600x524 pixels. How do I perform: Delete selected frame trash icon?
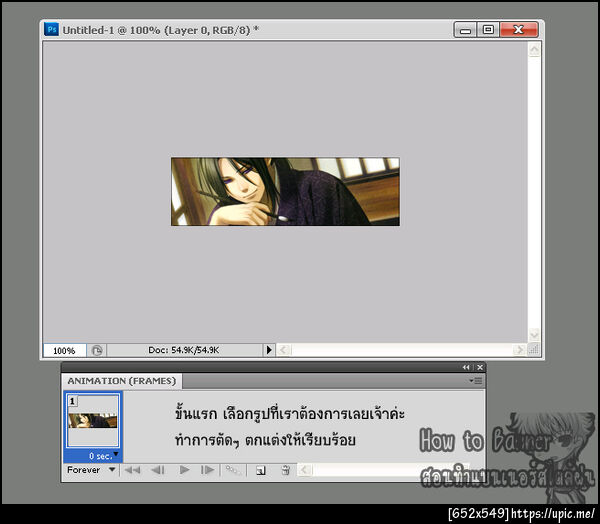coord(285,470)
